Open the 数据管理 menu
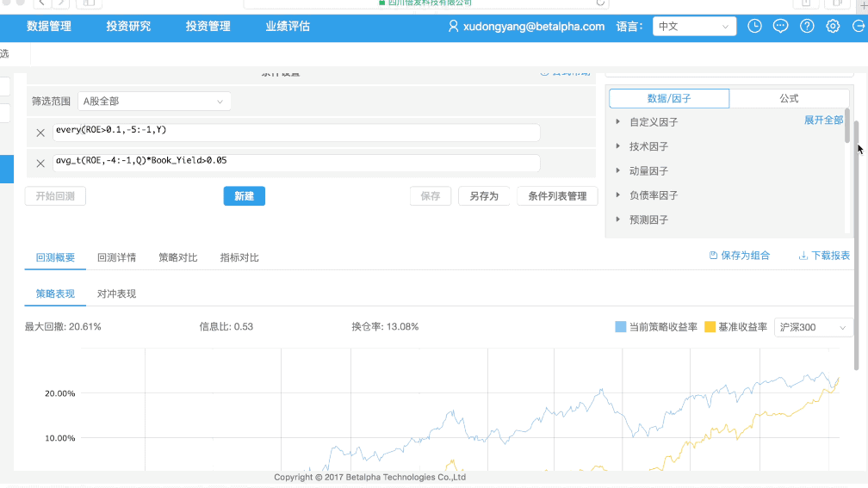 pos(49,26)
